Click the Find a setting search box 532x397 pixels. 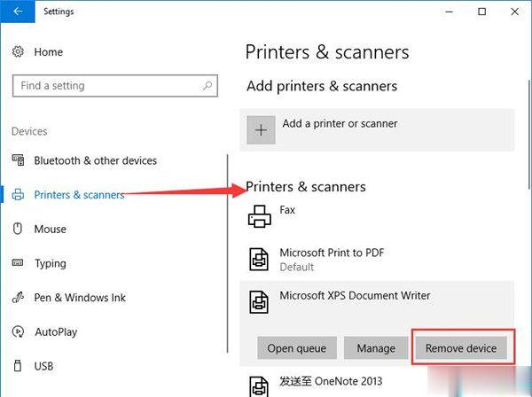click(x=115, y=86)
